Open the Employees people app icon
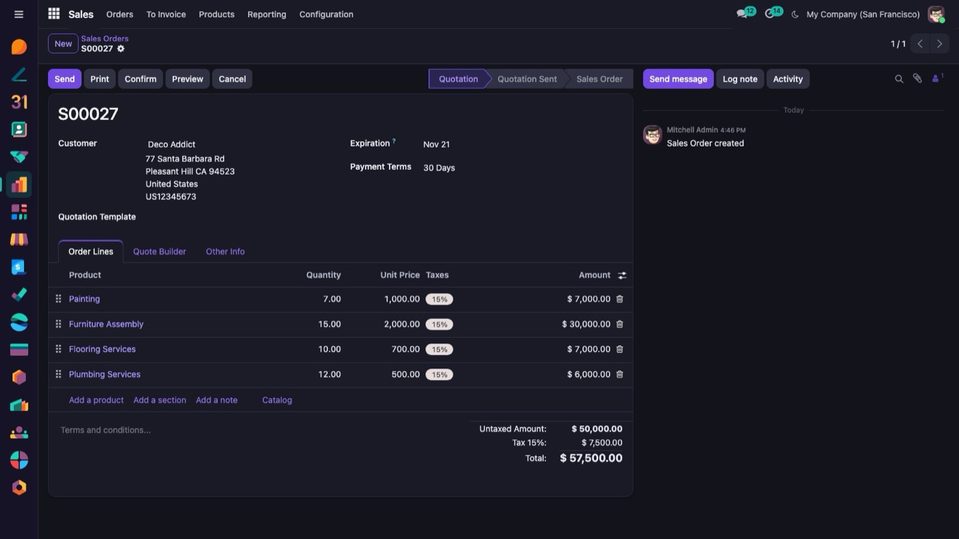 (x=19, y=432)
